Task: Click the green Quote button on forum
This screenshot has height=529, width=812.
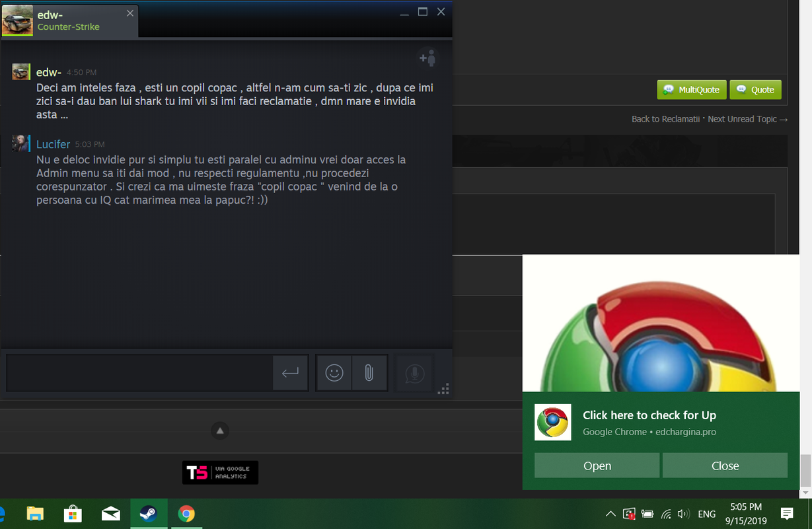Action: 755,89
